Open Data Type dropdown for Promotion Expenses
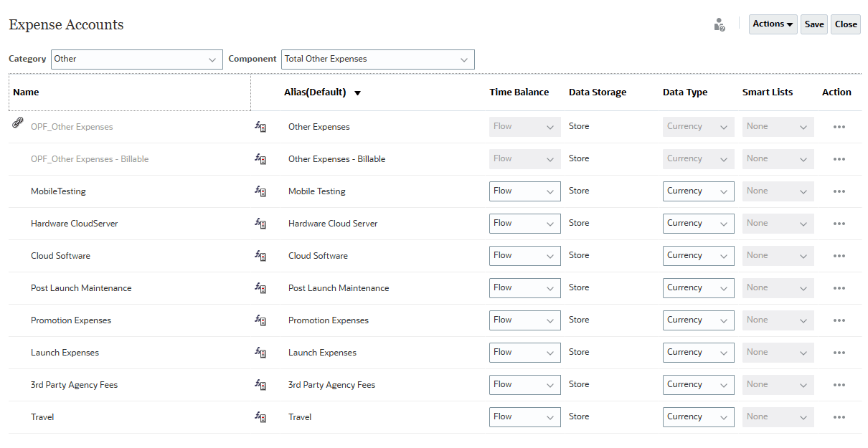The height and width of the screenshot is (448, 868). (699, 320)
